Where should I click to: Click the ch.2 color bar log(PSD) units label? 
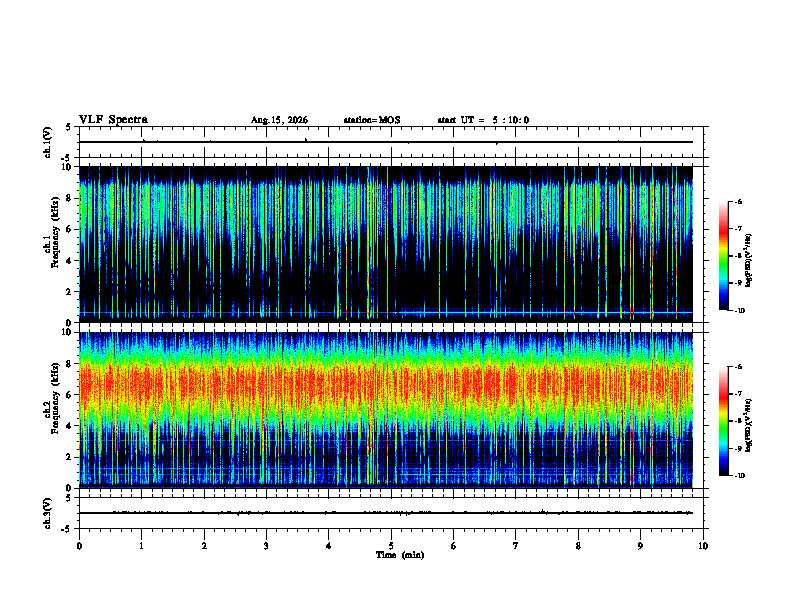click(x=749, y=425)
